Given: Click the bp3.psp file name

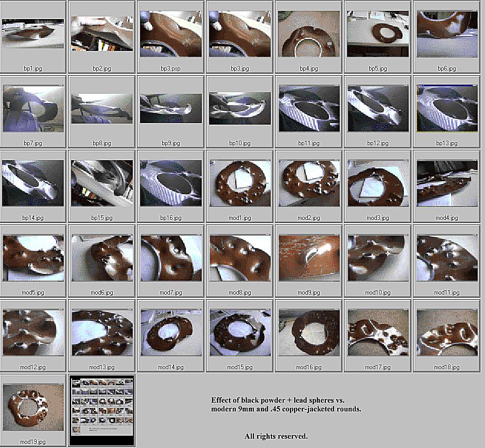Looking at the screenshot, I should [171, 68].
